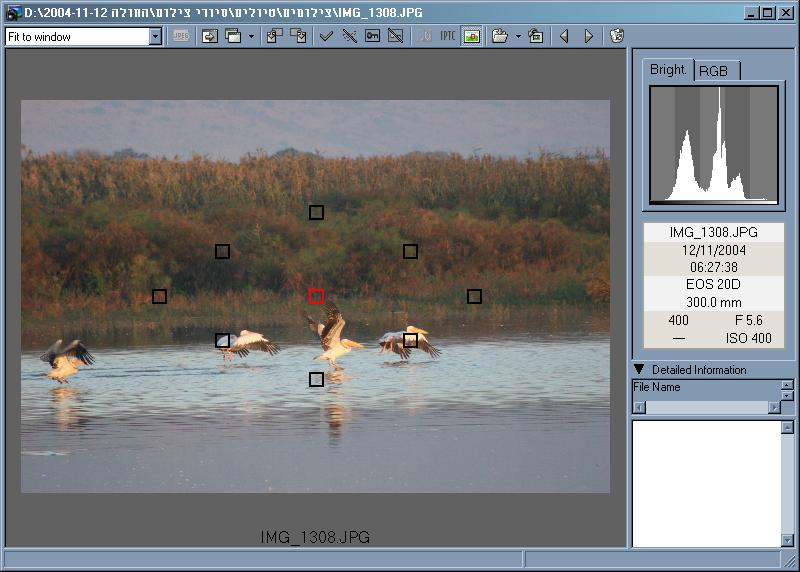
Task: Click the greyed-out JPEG toolbar icon
Action: coord(181,36)
